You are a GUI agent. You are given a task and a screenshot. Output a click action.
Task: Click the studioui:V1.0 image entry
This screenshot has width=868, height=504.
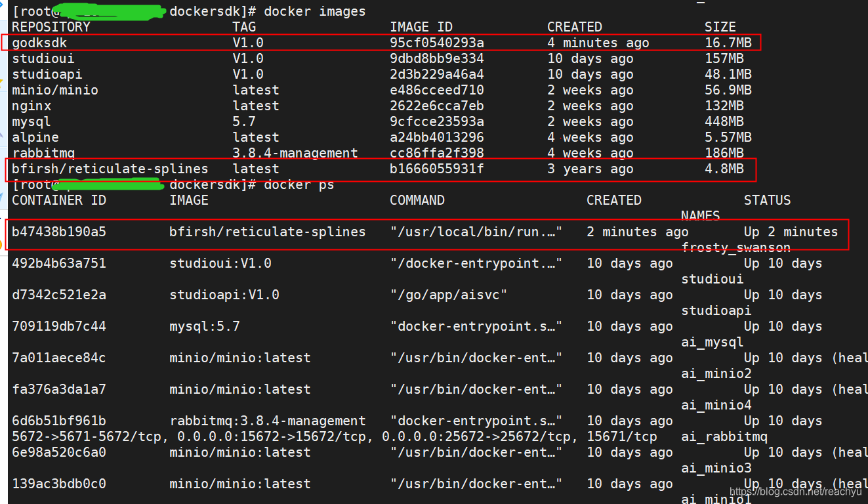pos(220,263)
